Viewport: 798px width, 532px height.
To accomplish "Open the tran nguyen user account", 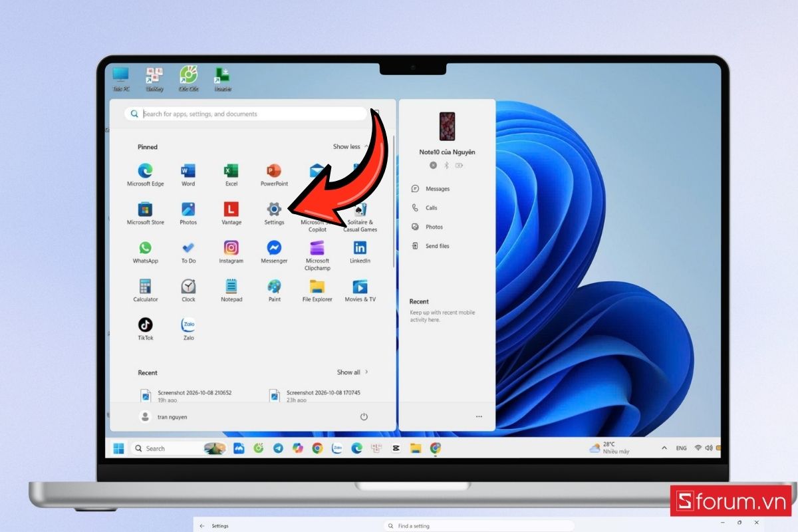I will pyautogui.click(x=164, y=417).
